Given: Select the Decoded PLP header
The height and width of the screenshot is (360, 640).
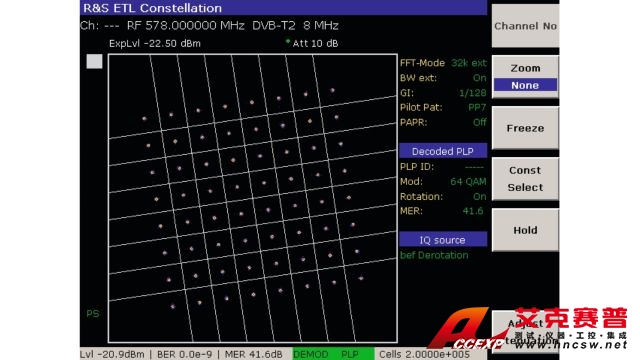Looking at the screenshot, I should pos(443,151).
